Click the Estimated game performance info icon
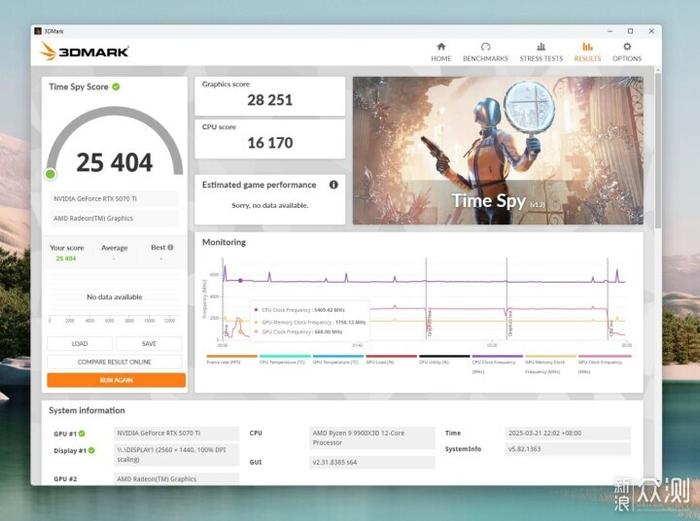700x521 pixels. (x=333, y=185)
